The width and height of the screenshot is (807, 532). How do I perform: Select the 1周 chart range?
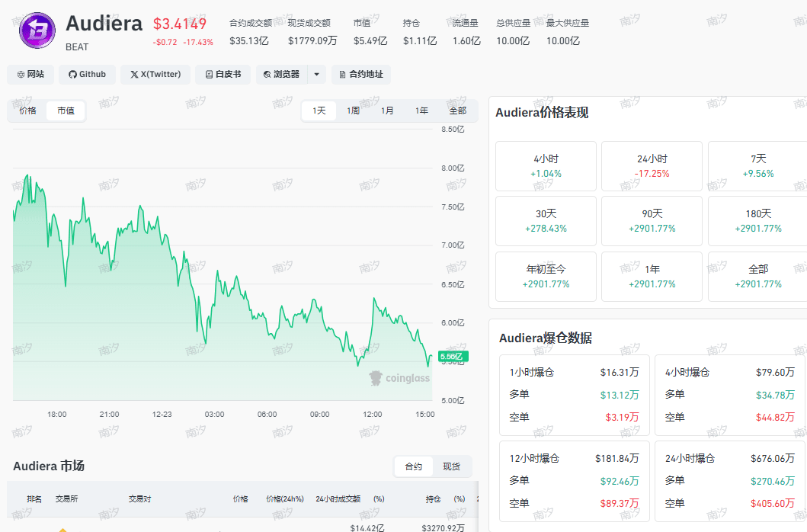[353, 111]
